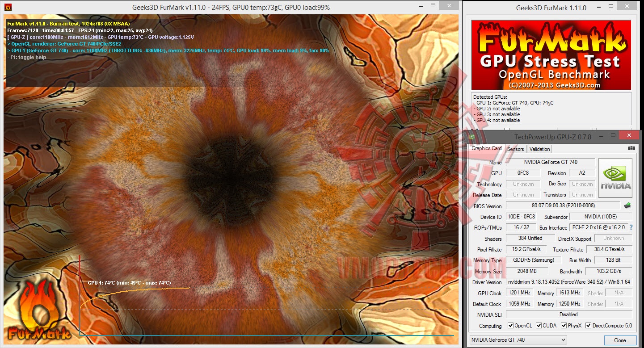
Task: Open the Validation tab
Action: [x=539, y=149]
